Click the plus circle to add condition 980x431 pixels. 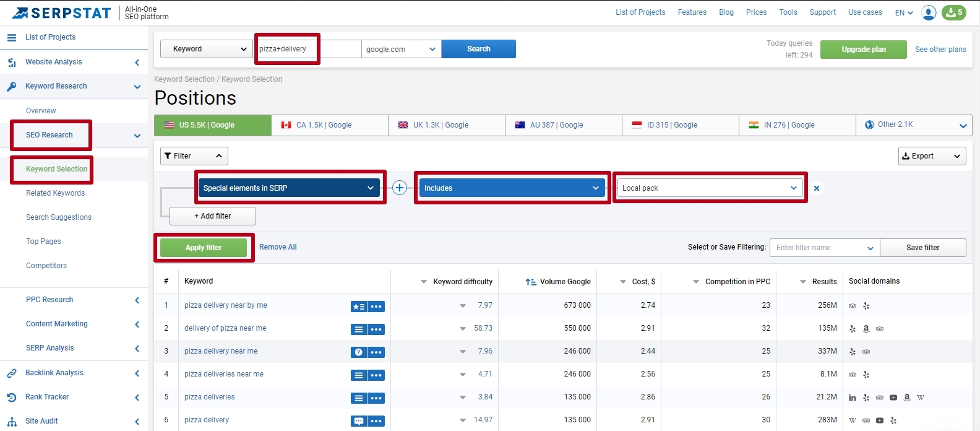pos(400,188)
